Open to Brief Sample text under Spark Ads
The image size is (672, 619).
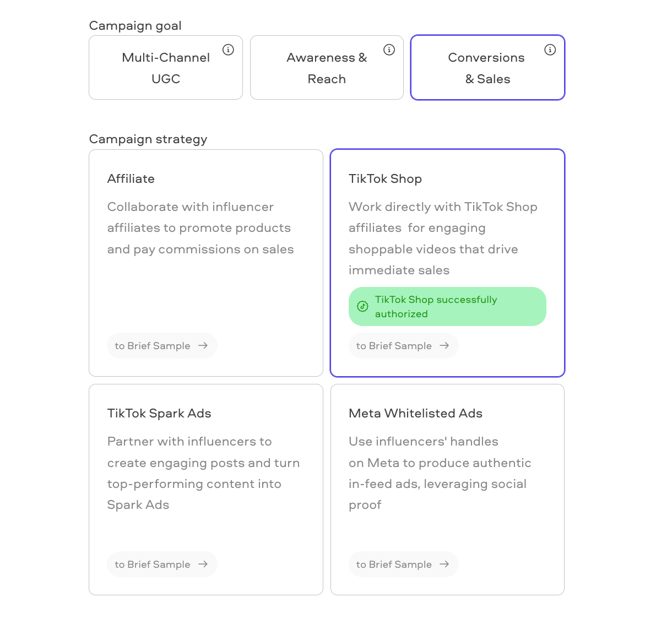click(x=153, y=564)
